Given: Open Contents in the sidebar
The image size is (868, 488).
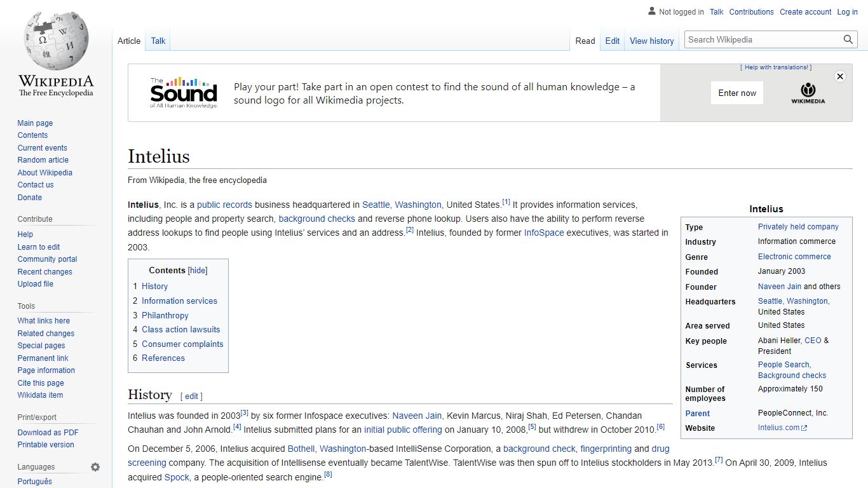Looking at the screenshot, I should point(32,135).
